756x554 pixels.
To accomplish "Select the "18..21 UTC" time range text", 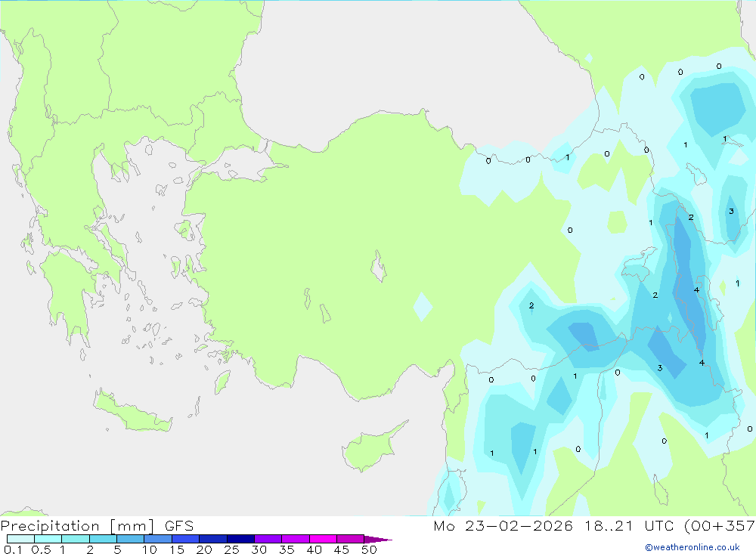I will 628,525.
